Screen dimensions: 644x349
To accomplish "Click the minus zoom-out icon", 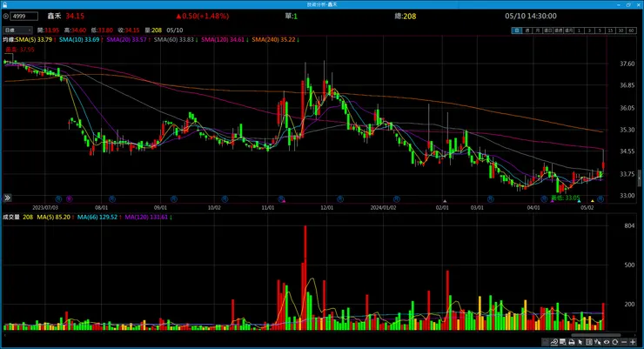I will [624, 342].
